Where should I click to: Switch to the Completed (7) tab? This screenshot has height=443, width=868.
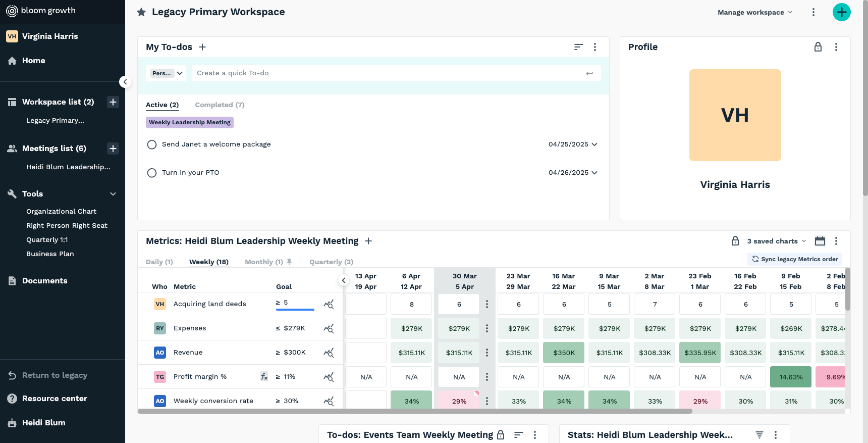[220, 105]
